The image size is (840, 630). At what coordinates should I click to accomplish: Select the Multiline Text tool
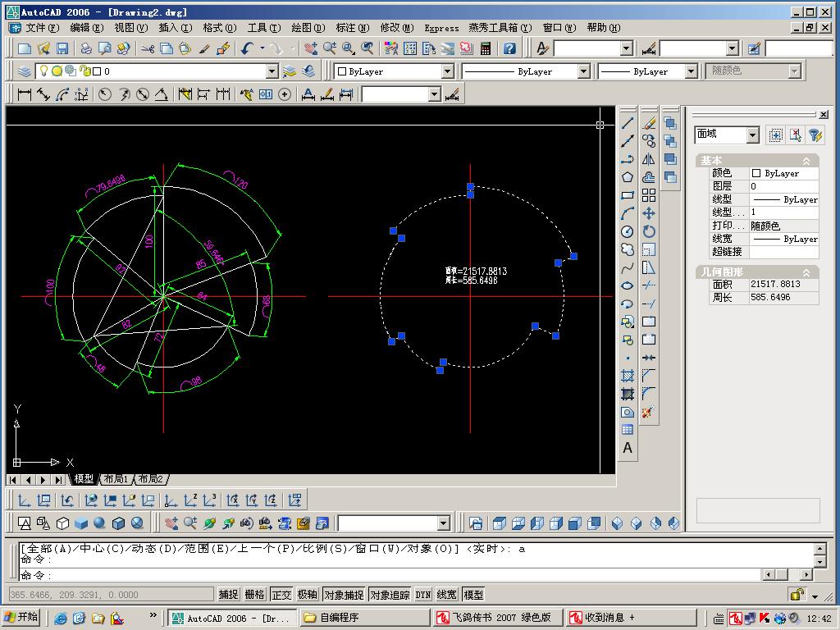click(x=628, y=448)
